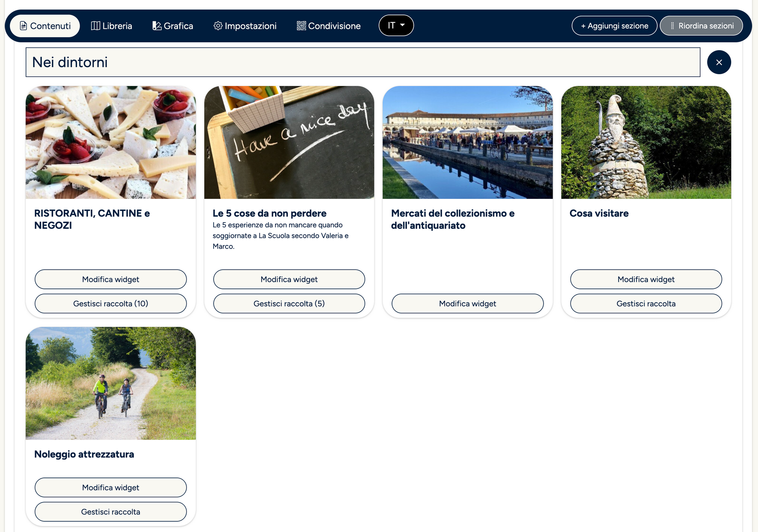Click the Libreria book icon
The height and width of the screenshot is (532, 758).
click(x=96, y=26)
